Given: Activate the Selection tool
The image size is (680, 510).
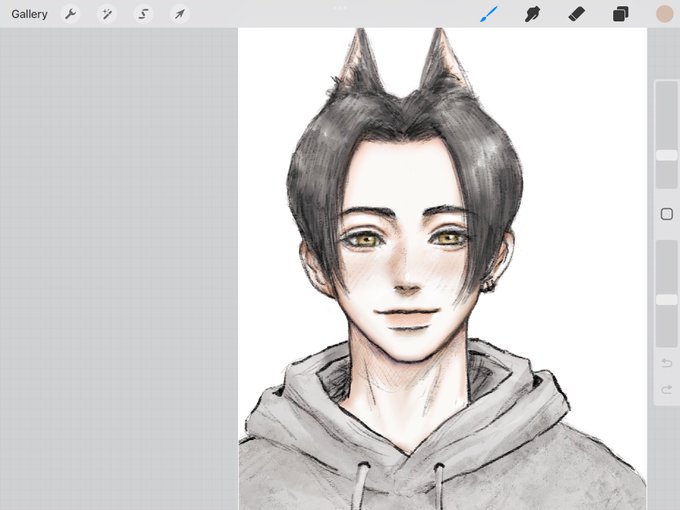Looking at the screenshot, I should click(143, 14).
